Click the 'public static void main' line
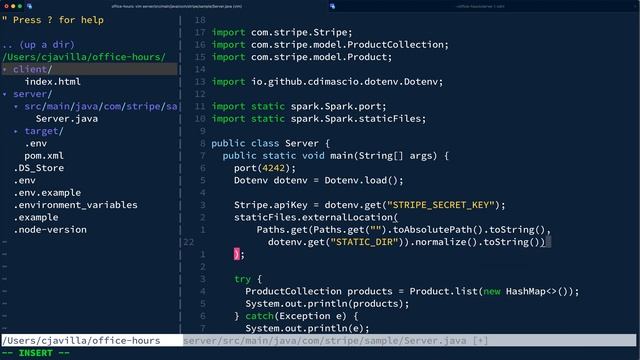The width and height of the screenshot is (640, 360). pos(336,156)
